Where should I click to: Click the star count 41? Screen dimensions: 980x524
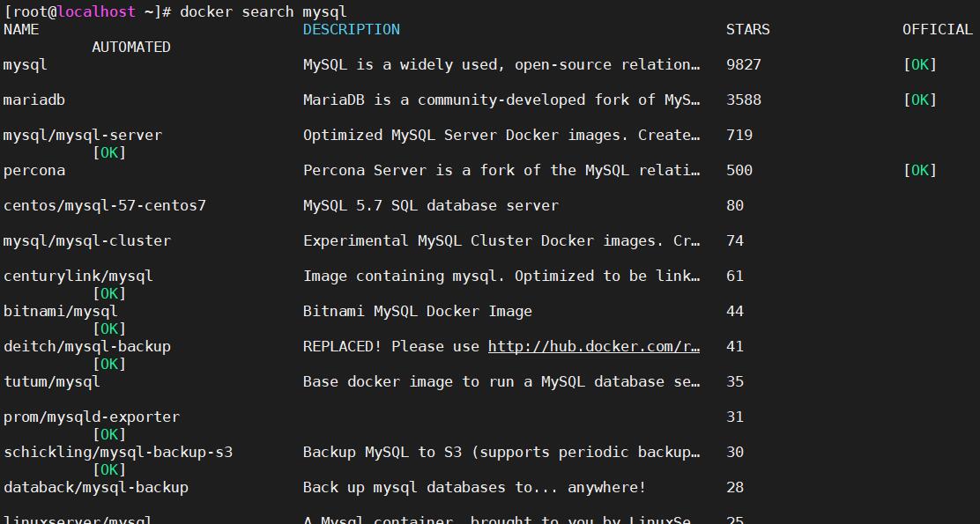click(x=735, y=347)
